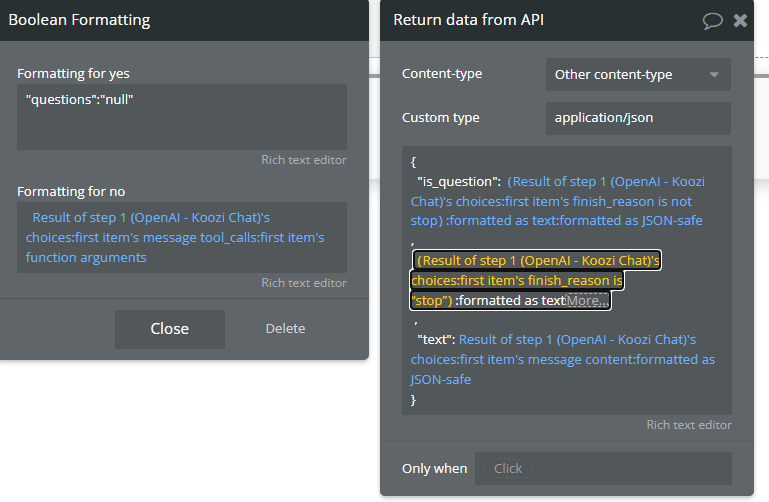Click the More... option in the expression
The image size is (769, 502).
pyautogui.click(x=587, y=300)
